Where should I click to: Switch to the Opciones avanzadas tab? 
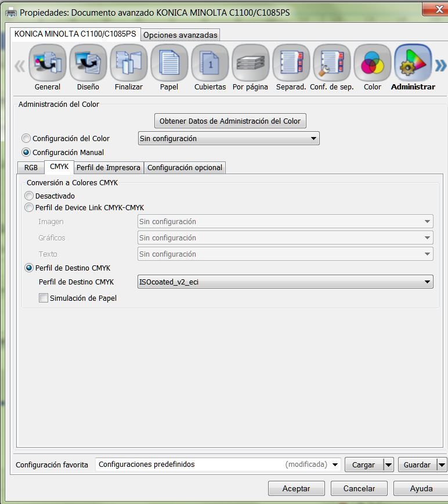click(180, 35)
